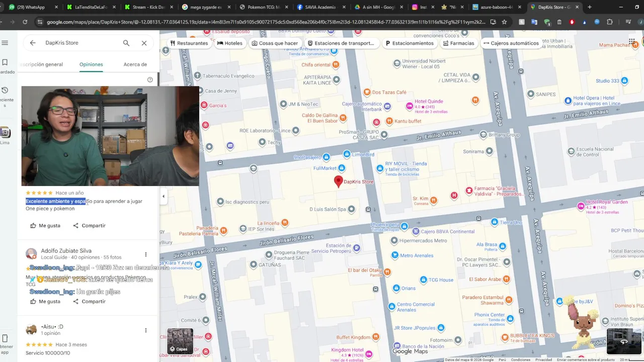
Task: Select the Orians shop marker
Action: pos(396,288)
